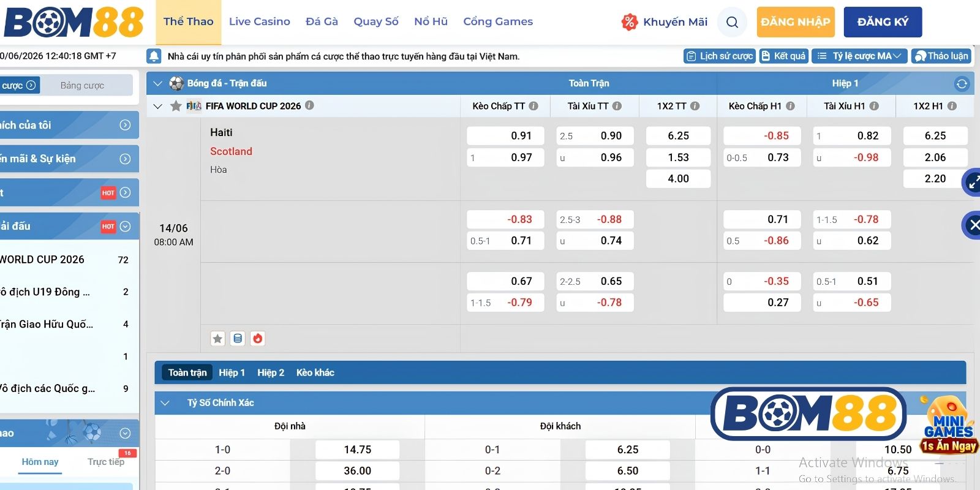Click info icon beside Tài Xỉu H1
The image size is (980, 490).
[874, 106]
